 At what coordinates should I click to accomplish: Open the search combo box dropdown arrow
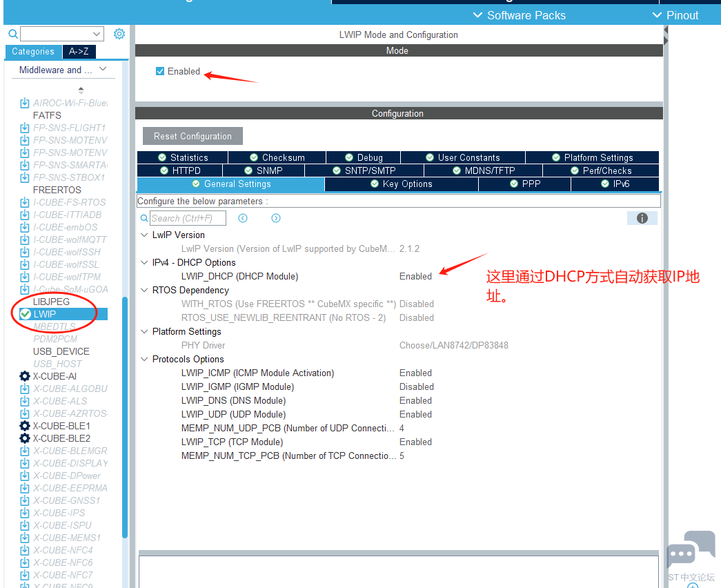[x=97, y=34]
